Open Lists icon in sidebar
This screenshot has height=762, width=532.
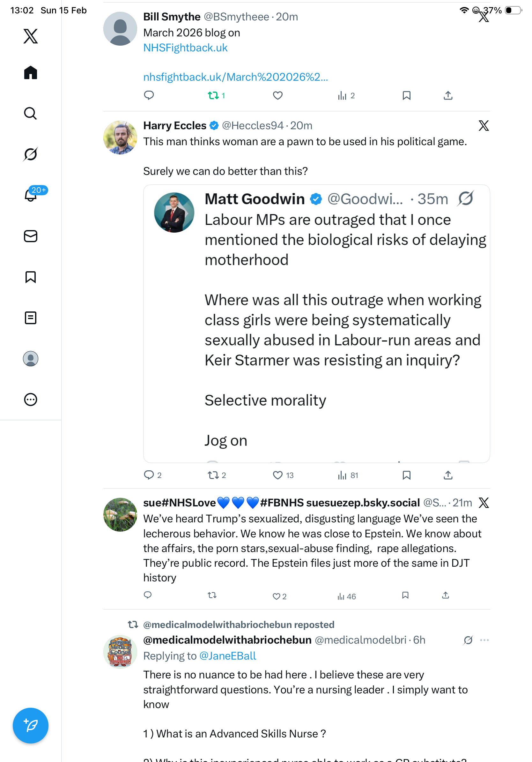pyautogui.click(x=31, y=317)
